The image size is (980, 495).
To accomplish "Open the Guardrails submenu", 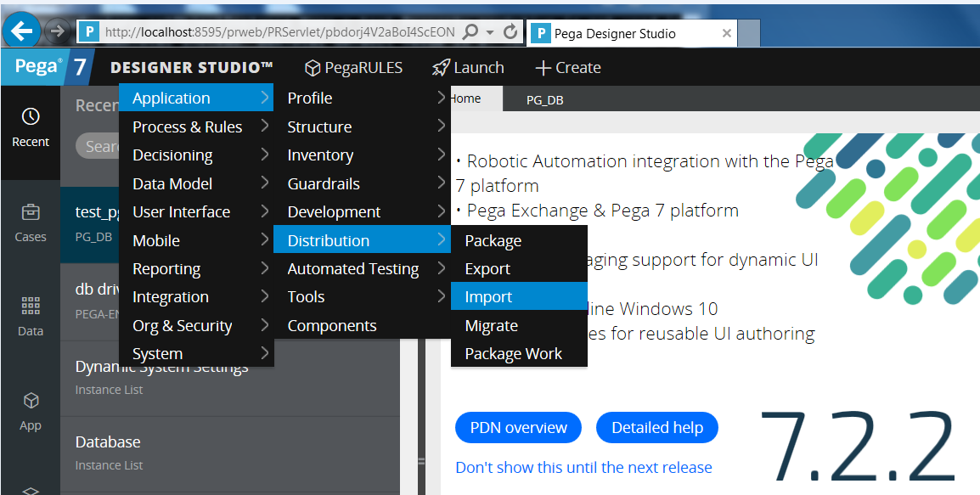I will coord(362,183).
